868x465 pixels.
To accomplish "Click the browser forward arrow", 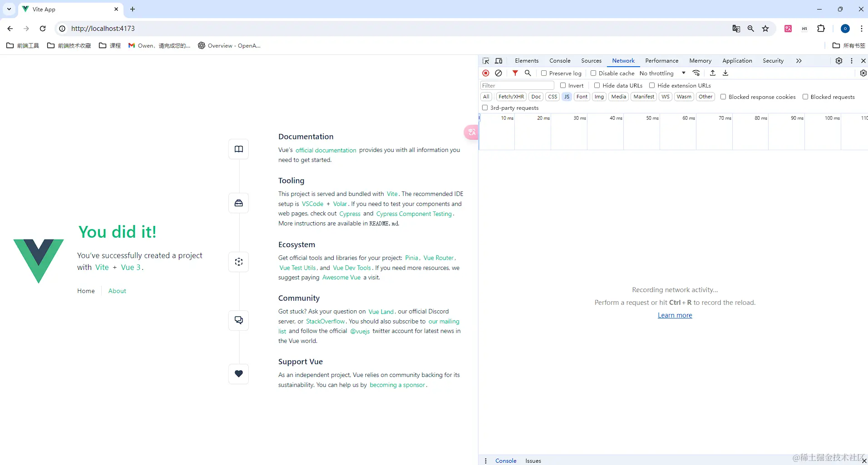I will (26, 29).
